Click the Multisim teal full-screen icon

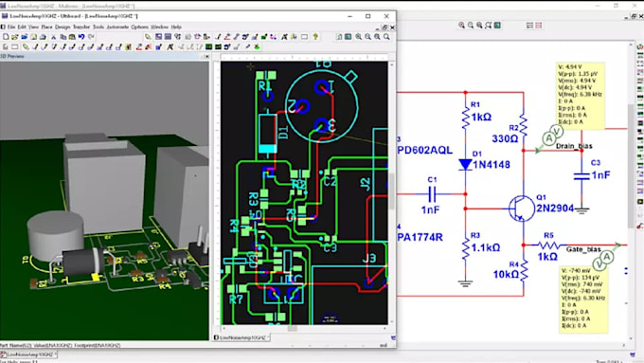pyautogui.click(x=497, y=25)
